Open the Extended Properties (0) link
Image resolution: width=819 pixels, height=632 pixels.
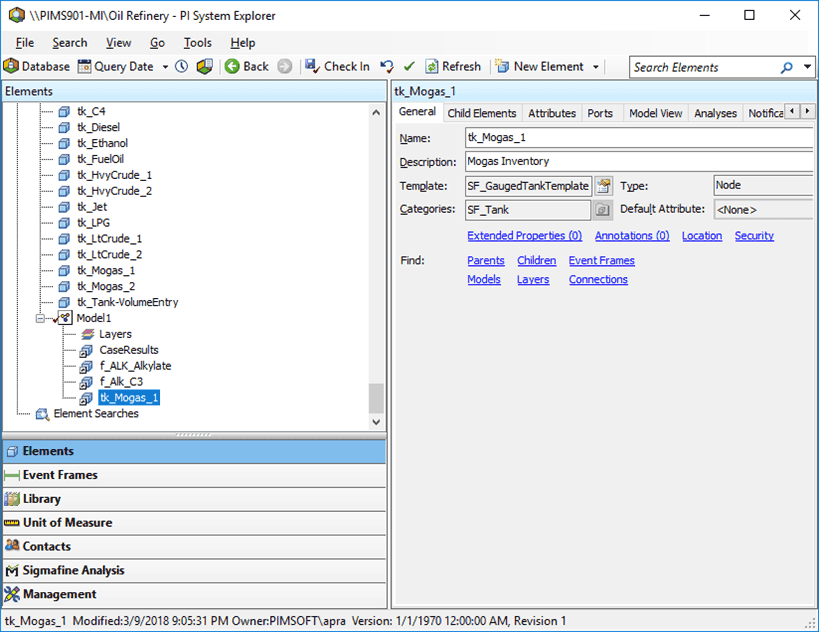click(524, 236)
